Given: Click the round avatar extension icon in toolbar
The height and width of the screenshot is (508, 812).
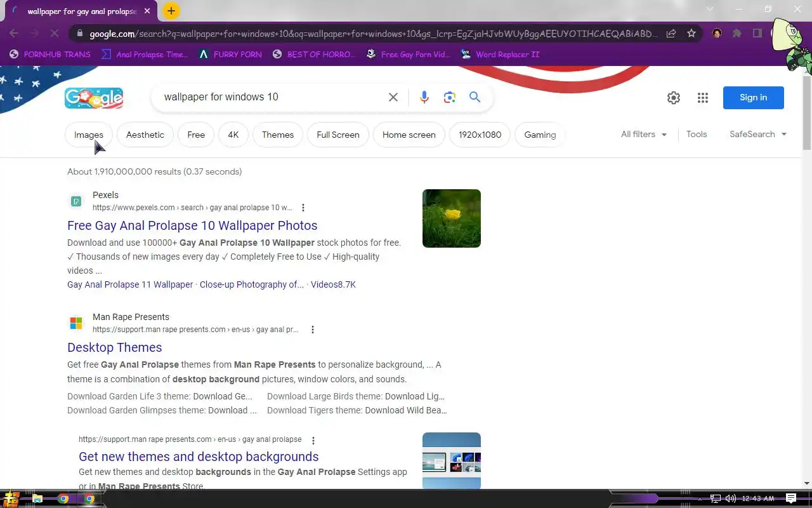Looking at the screenshot, I should [717, 33].
